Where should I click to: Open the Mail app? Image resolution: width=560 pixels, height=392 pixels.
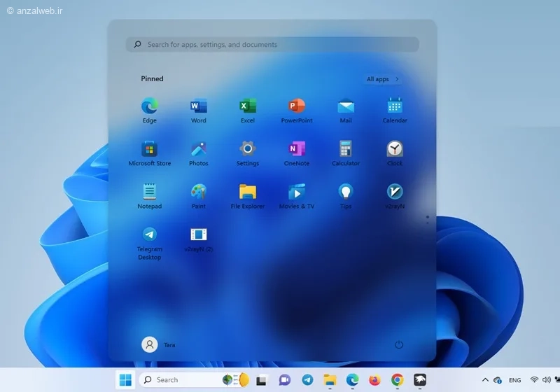(346, 111)
